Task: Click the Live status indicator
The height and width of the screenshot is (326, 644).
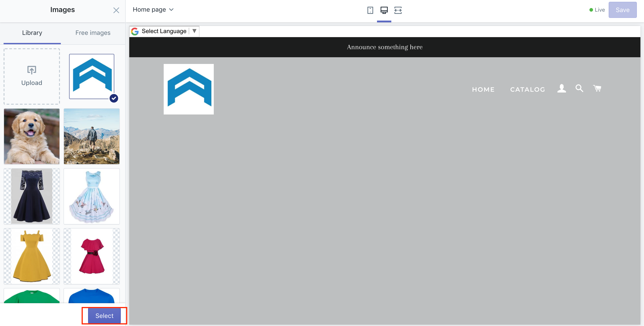Action: coord(597,10)
